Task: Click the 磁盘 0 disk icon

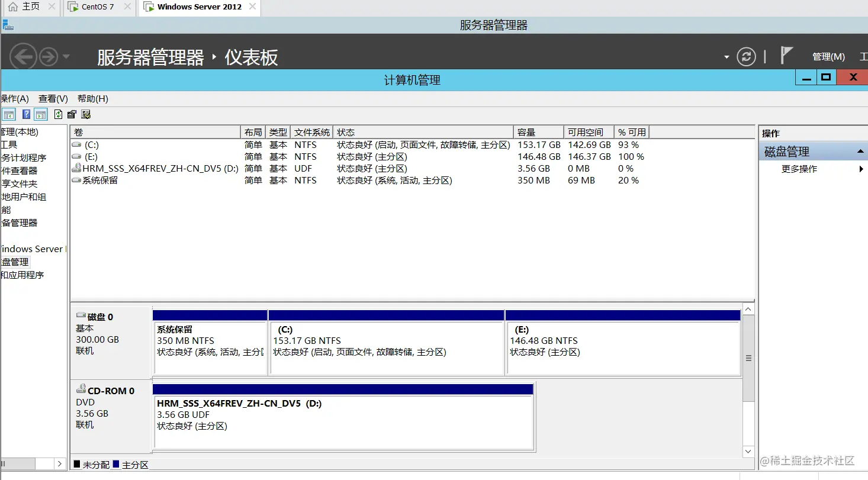Action: [81, 316]
